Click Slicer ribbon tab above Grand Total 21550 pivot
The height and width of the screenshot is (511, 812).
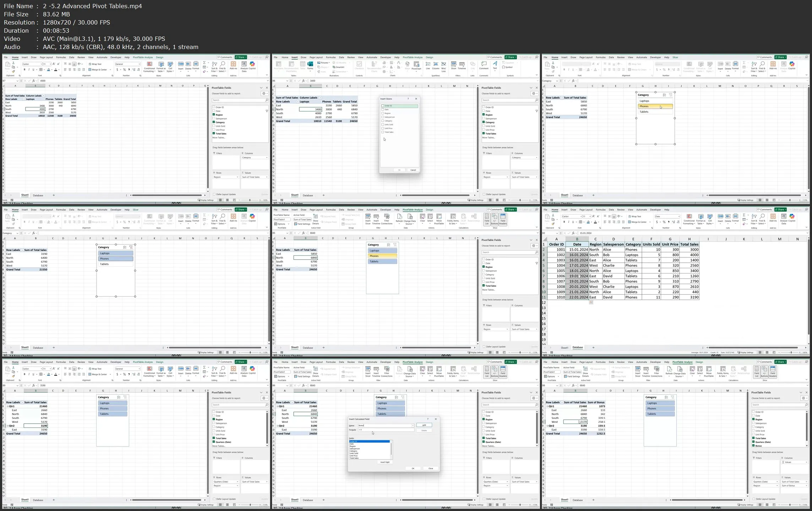[x=136, y=210]
